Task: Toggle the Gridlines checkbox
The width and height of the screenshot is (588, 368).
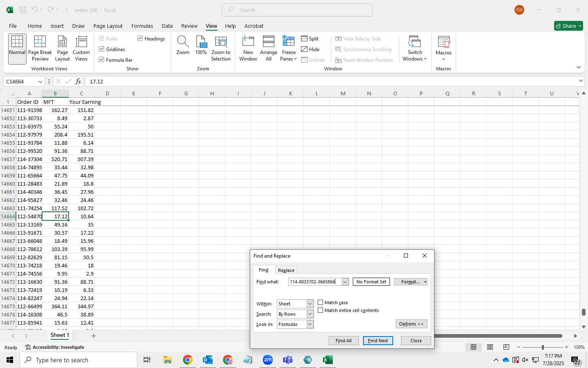Action: pos(102,49)
